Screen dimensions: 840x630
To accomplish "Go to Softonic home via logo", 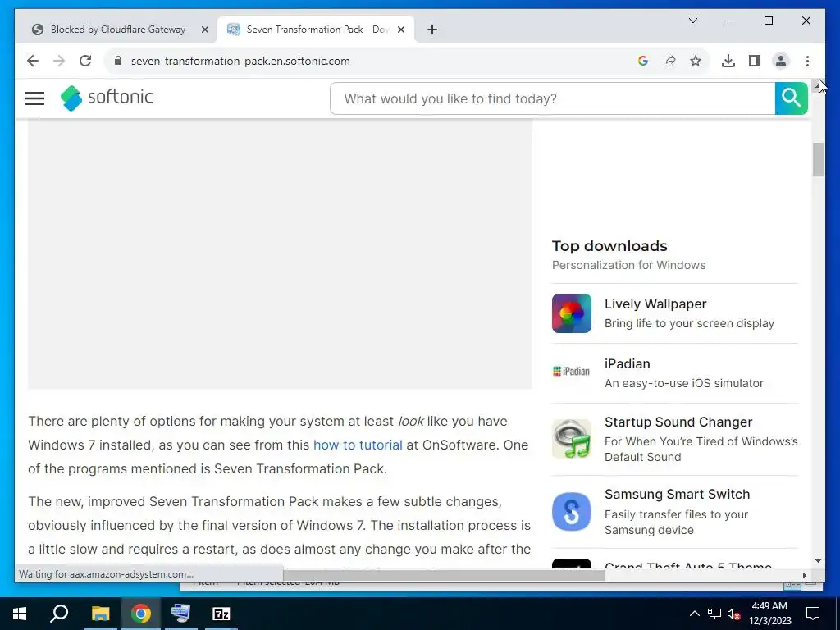I will (107, 98).
